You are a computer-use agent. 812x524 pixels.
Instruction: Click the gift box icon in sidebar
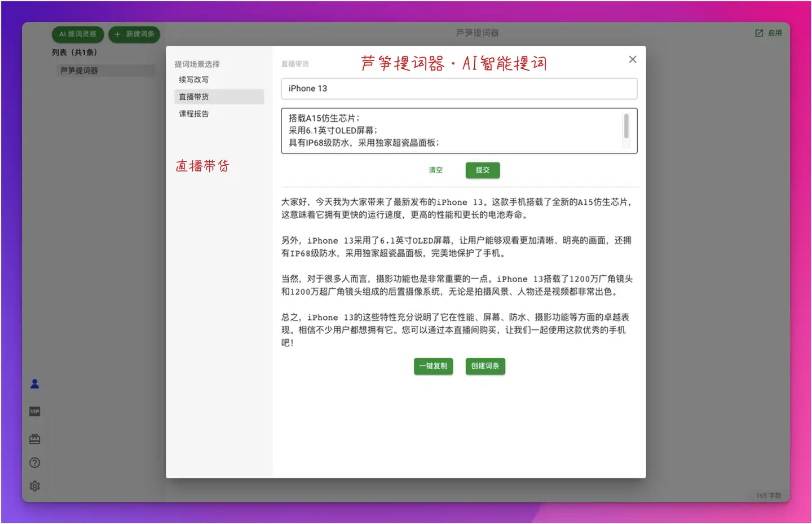click(x=34, y=438)
